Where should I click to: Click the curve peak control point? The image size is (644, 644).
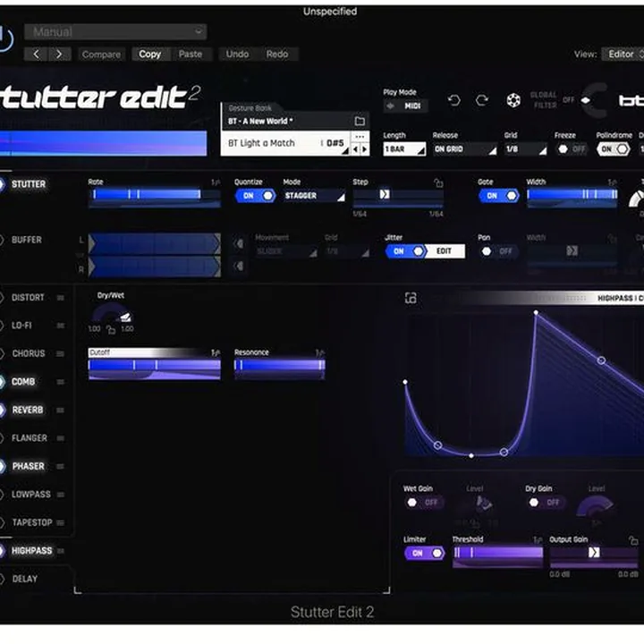536,313
